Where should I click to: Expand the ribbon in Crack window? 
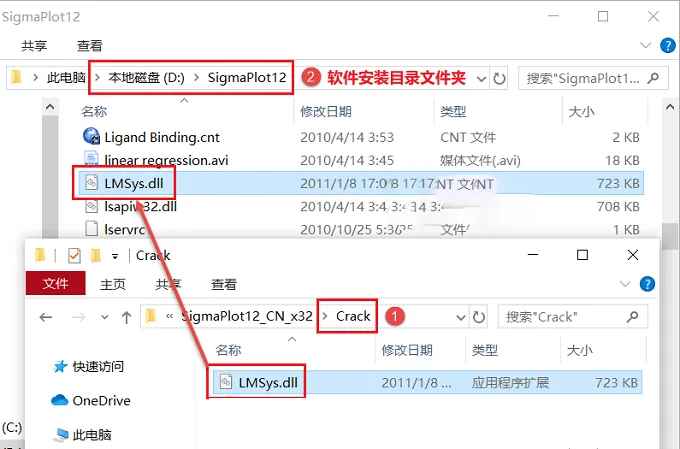coord(625,284)
